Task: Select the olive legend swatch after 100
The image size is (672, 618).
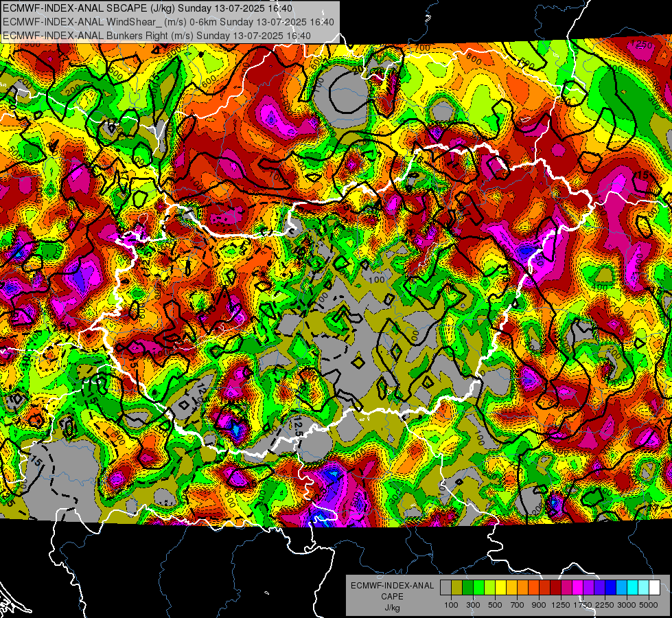Action: click(x=457, y=588)
